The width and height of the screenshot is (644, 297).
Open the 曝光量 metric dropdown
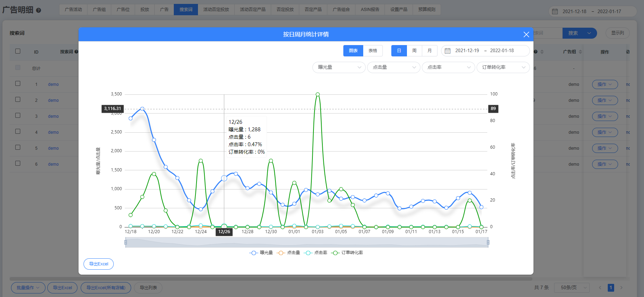pyautogui.click(x=339, y=67)
